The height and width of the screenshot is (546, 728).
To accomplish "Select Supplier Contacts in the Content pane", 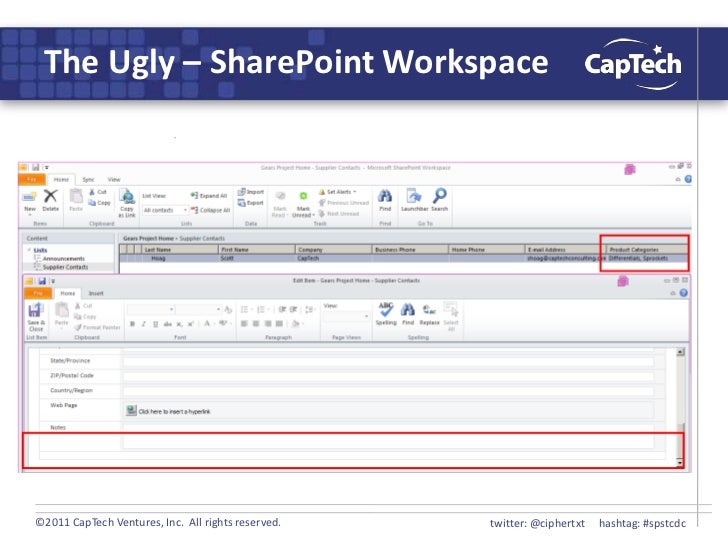I will pos(65,267).
